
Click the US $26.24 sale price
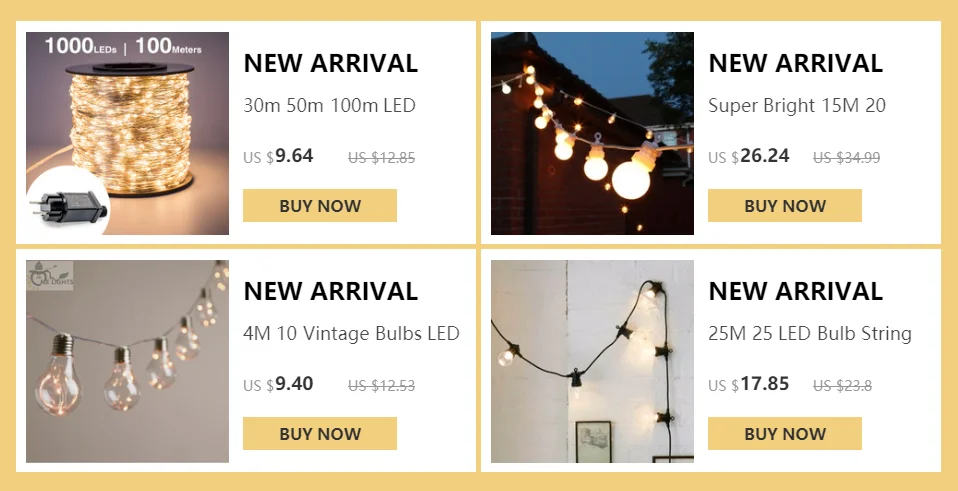(x=748, y=156)
